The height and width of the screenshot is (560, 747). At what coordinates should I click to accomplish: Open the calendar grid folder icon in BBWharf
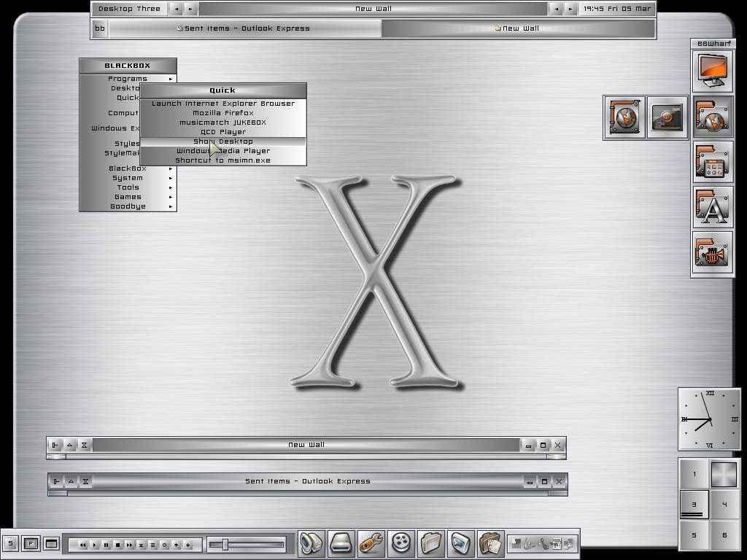pos(713,162)
